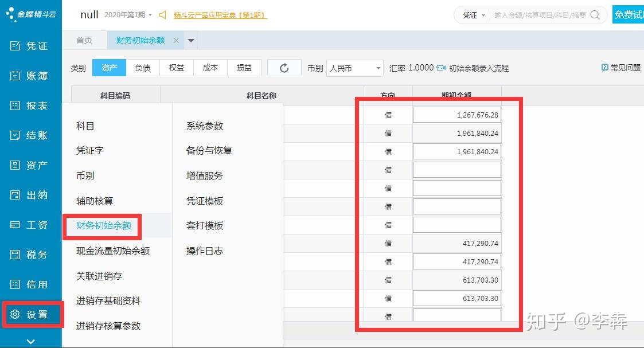
Task: Expand the tab list arrow next to 财务初始余额
Action: click(x=189, y=41)
